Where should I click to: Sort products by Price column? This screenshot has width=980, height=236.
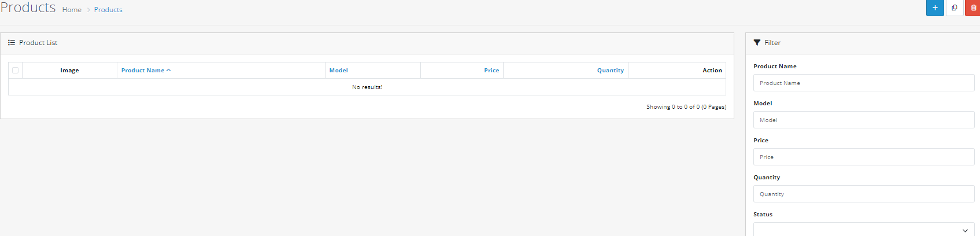[491, 71]
